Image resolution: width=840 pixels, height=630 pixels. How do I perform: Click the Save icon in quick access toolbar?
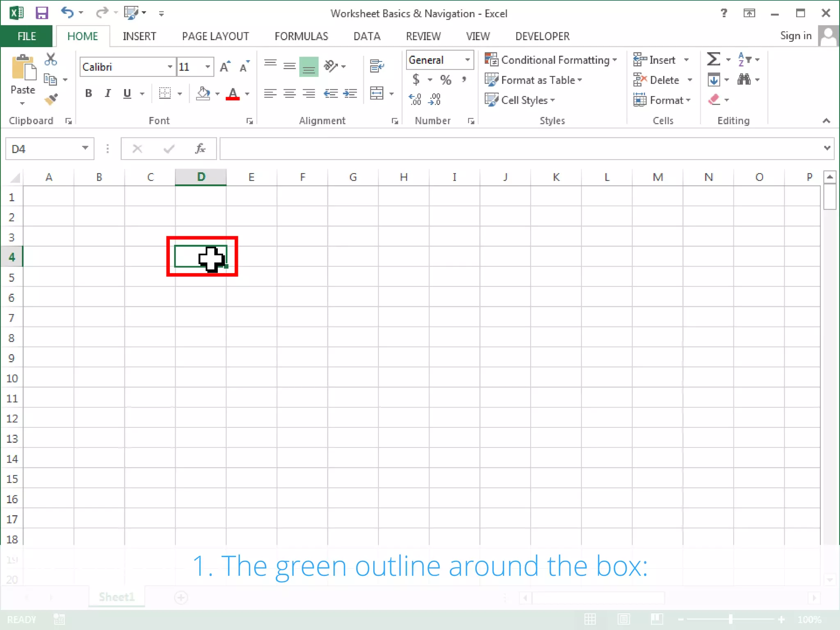pos(42,13)
